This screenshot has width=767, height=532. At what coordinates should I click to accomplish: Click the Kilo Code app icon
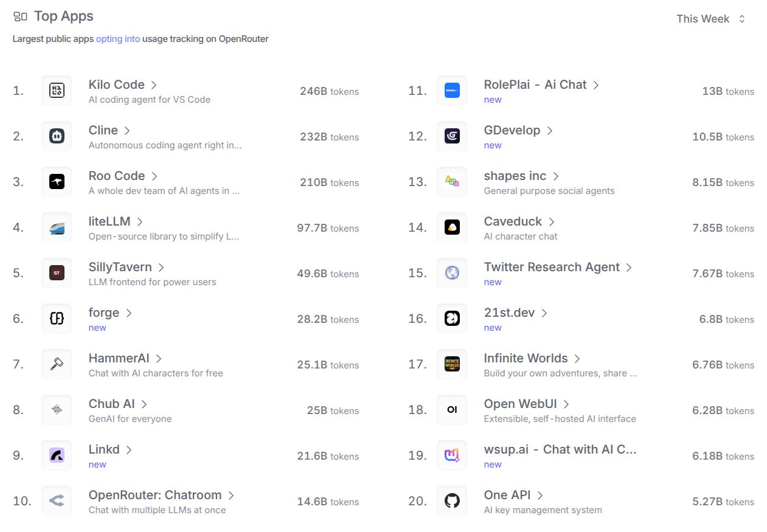57,91
